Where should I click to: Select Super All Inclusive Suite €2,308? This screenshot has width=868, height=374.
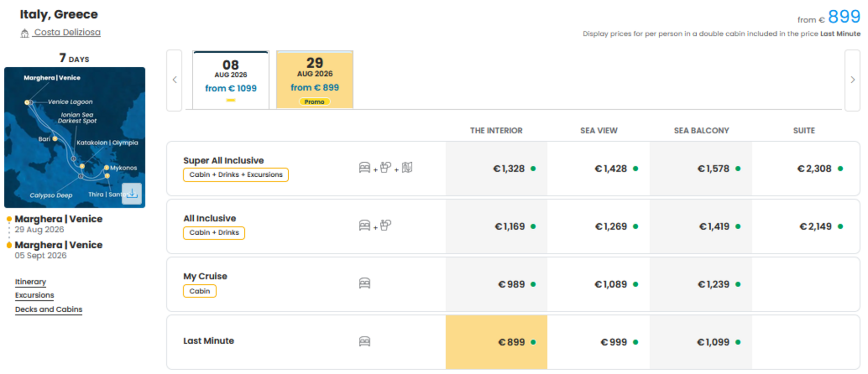[806, 168]
